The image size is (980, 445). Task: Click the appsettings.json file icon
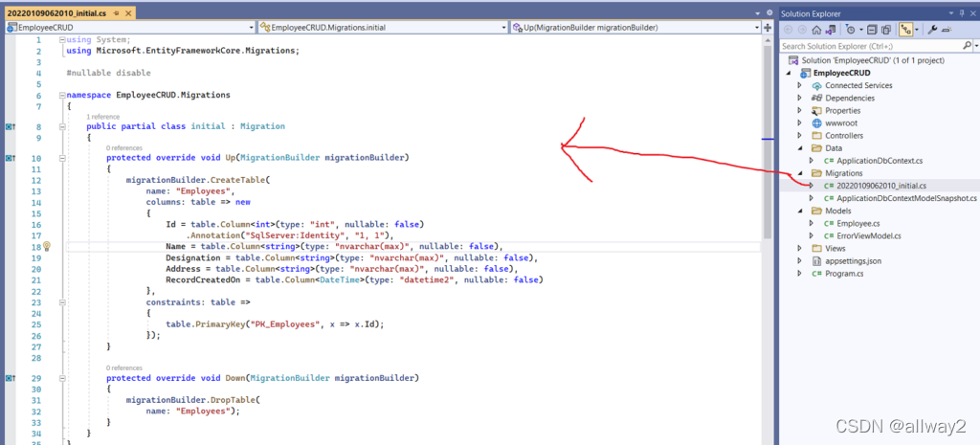(816, 261)
